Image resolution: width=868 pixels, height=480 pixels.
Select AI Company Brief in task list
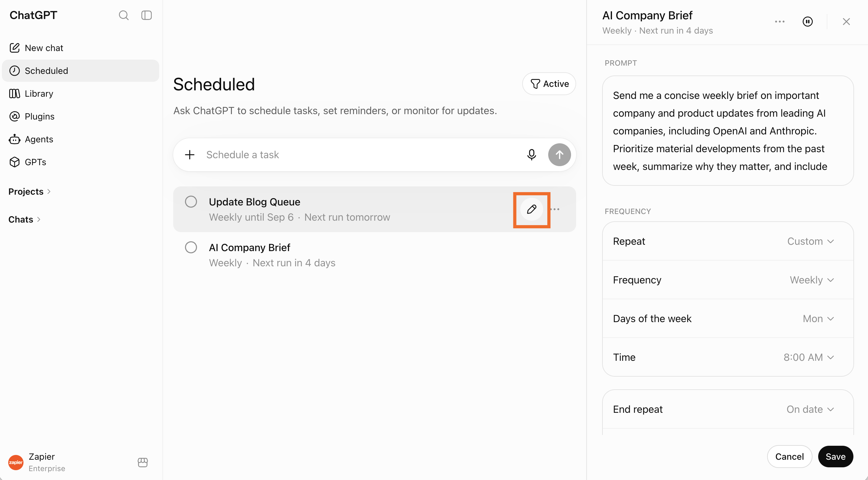(x=374, y=255)
